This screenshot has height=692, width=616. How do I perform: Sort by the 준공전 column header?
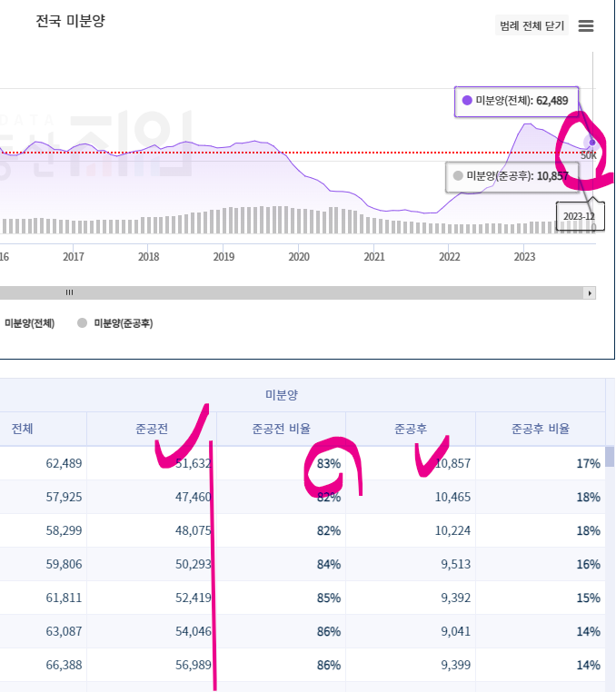152,429
